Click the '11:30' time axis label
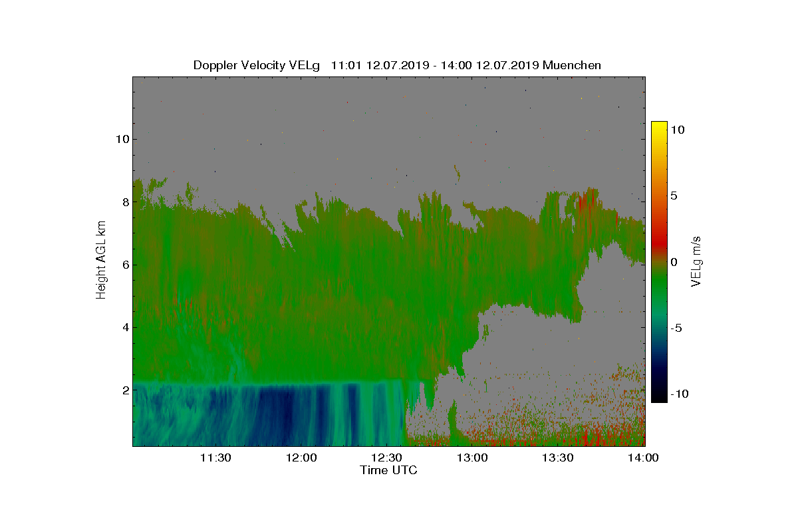Image resolution: width=798 pixels, height=532 pixels. point(215,458)
